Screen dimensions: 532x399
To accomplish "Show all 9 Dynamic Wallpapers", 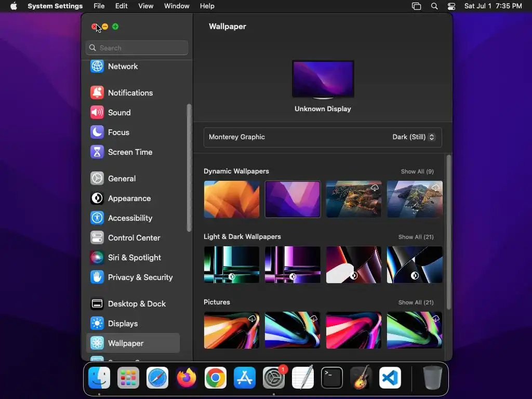I will click(x=417, y=171).
